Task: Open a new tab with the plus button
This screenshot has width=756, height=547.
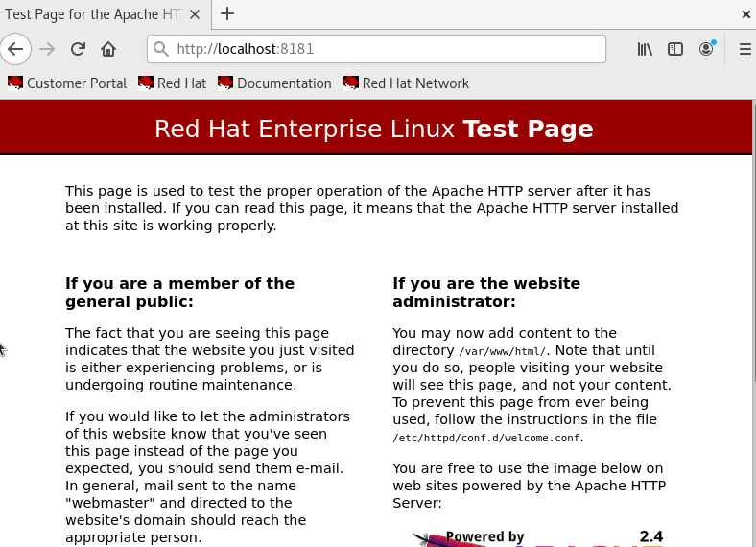Action: [x=227, y=14]
